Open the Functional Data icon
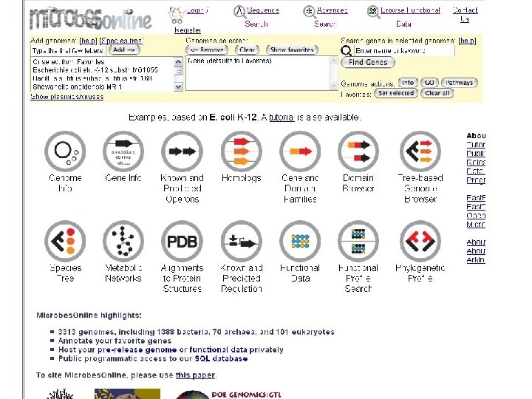Screen dimensions: 532x399 pos(300,241)
